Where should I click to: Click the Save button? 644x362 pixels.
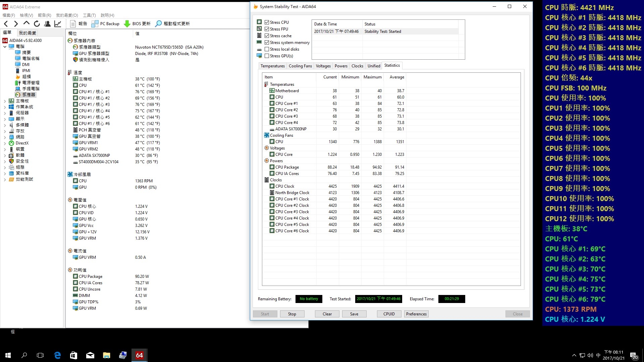click(354, 314)
